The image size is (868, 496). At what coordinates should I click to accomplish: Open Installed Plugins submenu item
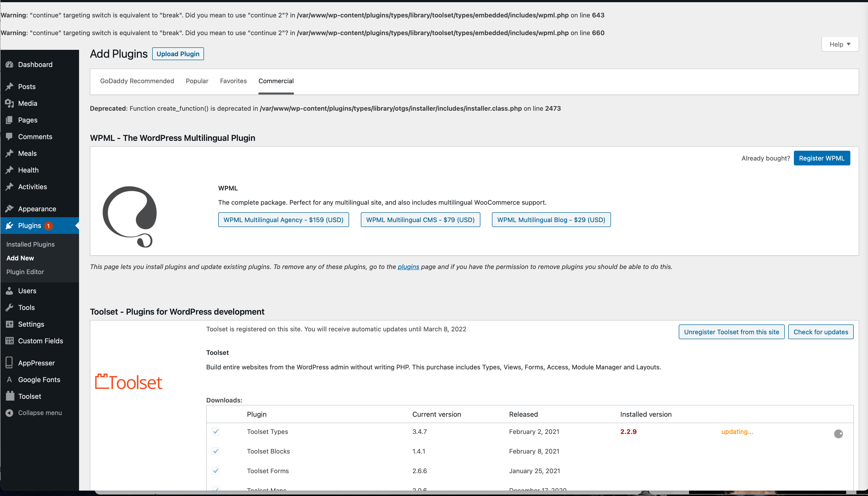(x=30, y=244)
